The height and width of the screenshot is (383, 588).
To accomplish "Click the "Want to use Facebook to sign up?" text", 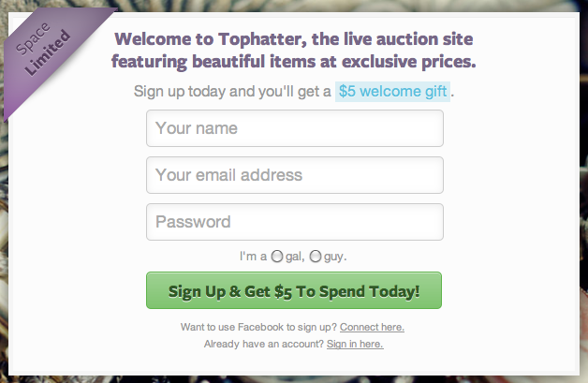I will 259,327.
